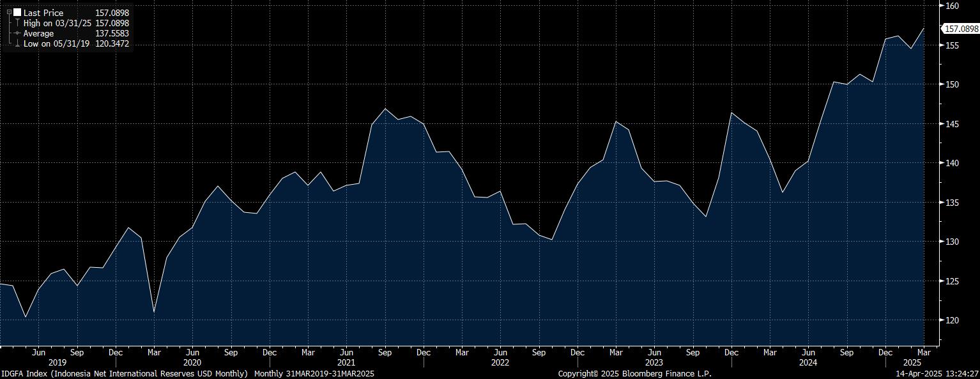Click the Bloomberg Finance L.P. copyright text

tap(634, 373)
